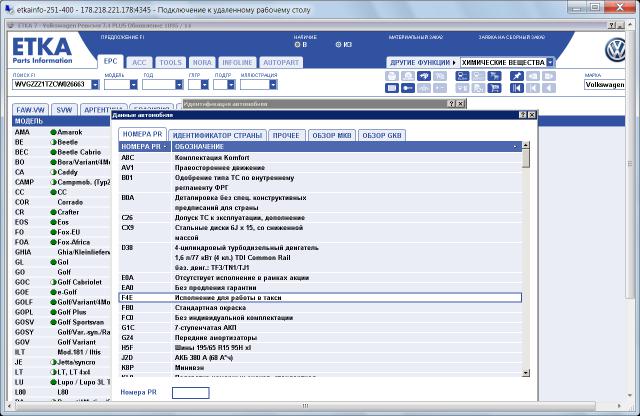Viewport: 640px width, 416px height.
Task: Open the ГЛГР main group dropdown
Action: tap(205, 85)
